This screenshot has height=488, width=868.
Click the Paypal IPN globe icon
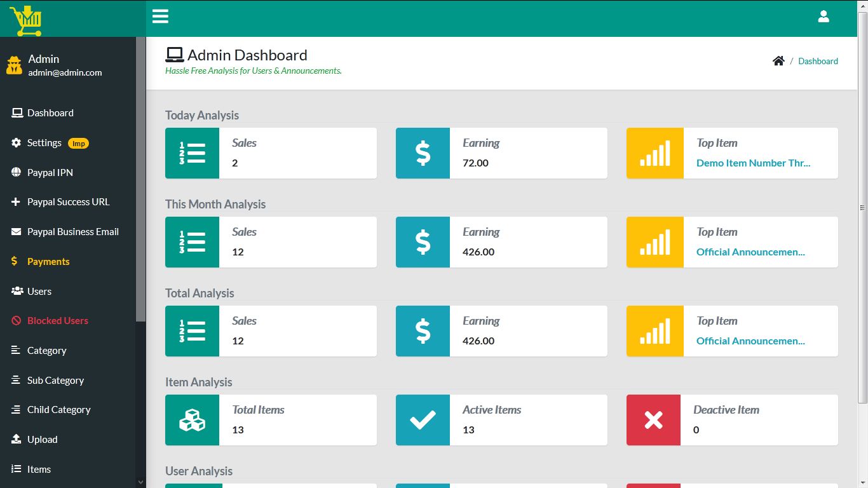(15, 172)
